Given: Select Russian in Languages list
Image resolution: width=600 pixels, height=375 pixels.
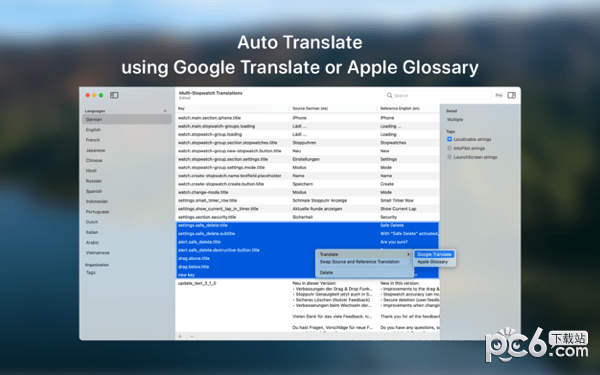Looking at the screenshot, I should pos(127,181).
